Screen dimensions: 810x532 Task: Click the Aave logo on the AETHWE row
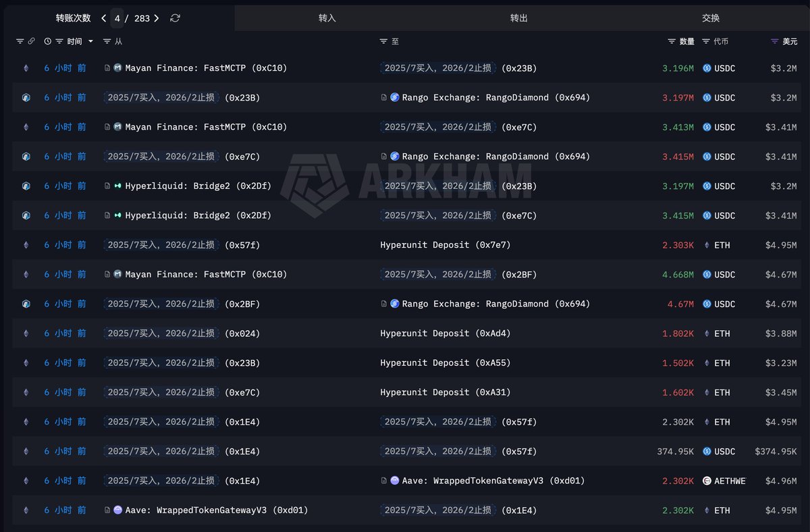tap(395, 481)
